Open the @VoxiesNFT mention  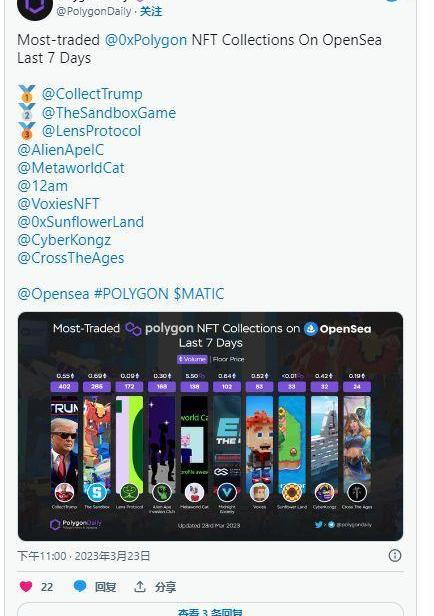(x=58, y=204)
